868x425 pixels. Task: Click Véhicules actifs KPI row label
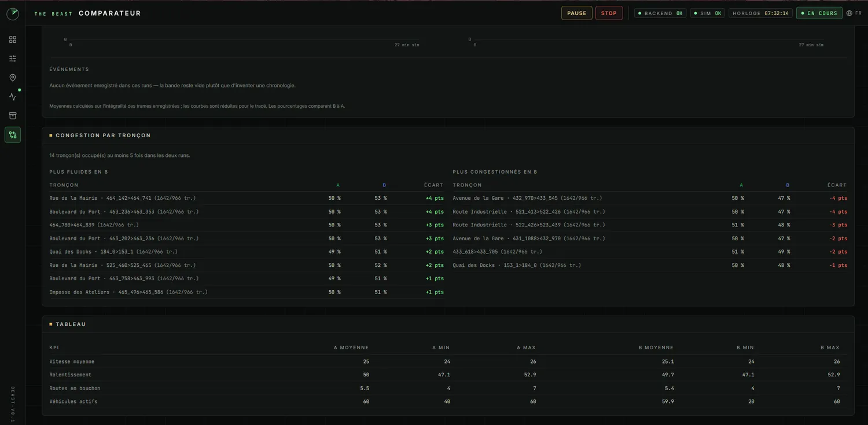click(73, 401)
